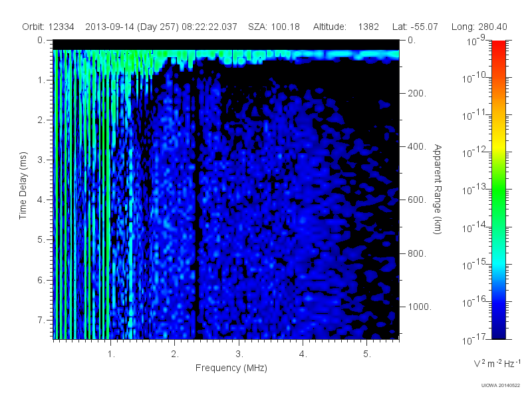Click the 'UIOWA 20140522' credit text

501,385
